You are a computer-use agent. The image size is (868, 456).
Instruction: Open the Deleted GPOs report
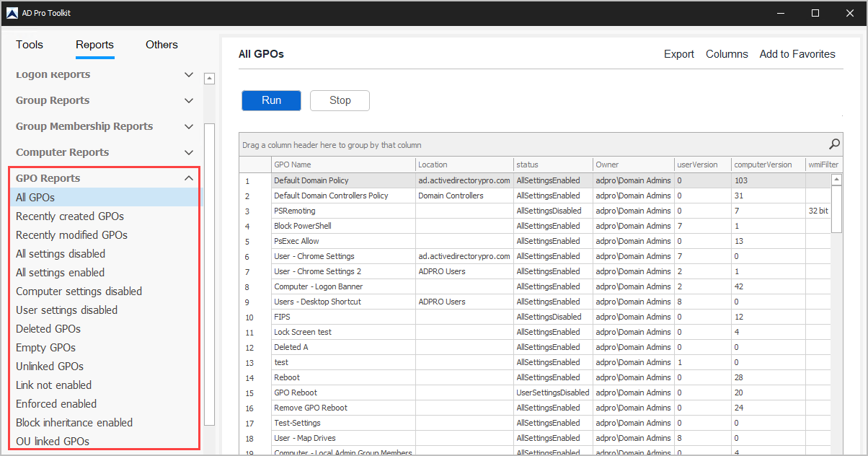(x=48, y=328)
